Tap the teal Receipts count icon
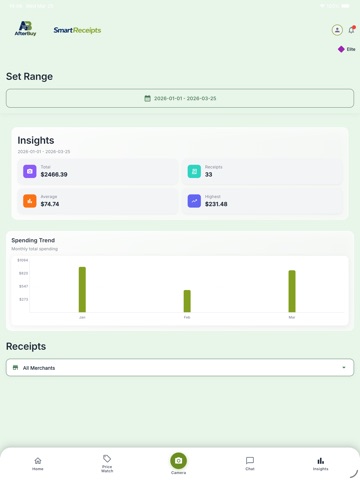This screenshot has height=480, width=360. point(194,171)
